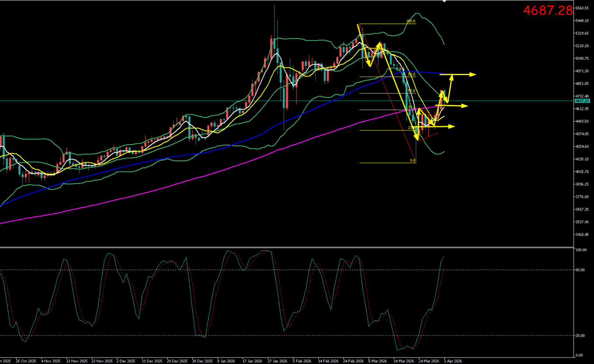Screen dimensions: 594x364
Task: Click the chart shift triangle marker at top
Action: pyautogui.click(x=444, y=2)
